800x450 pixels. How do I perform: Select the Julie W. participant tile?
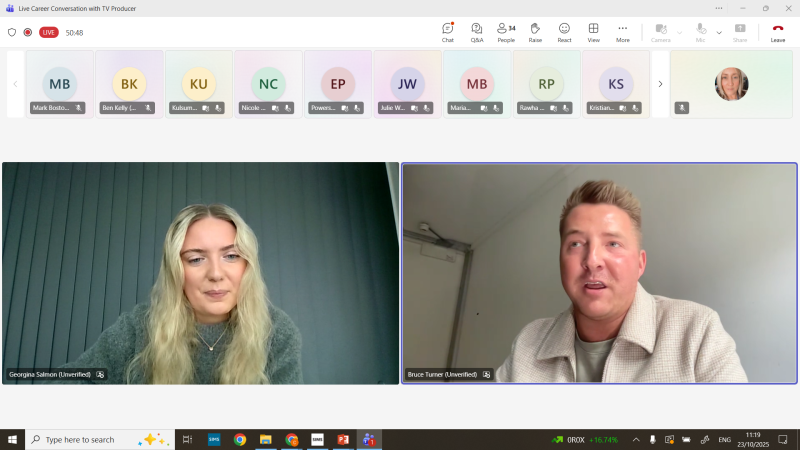coord(407,84)
